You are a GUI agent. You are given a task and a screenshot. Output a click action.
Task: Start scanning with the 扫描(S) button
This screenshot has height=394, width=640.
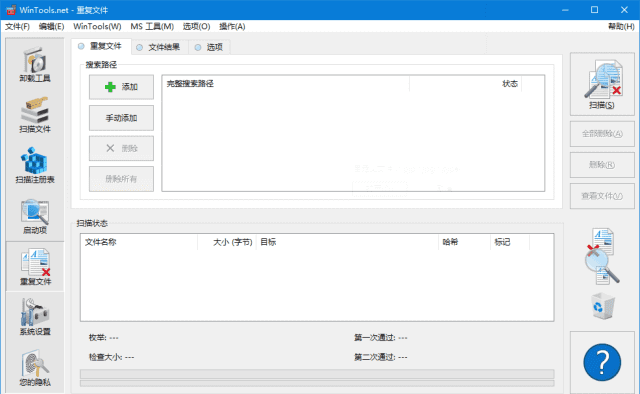pos(602,85)
